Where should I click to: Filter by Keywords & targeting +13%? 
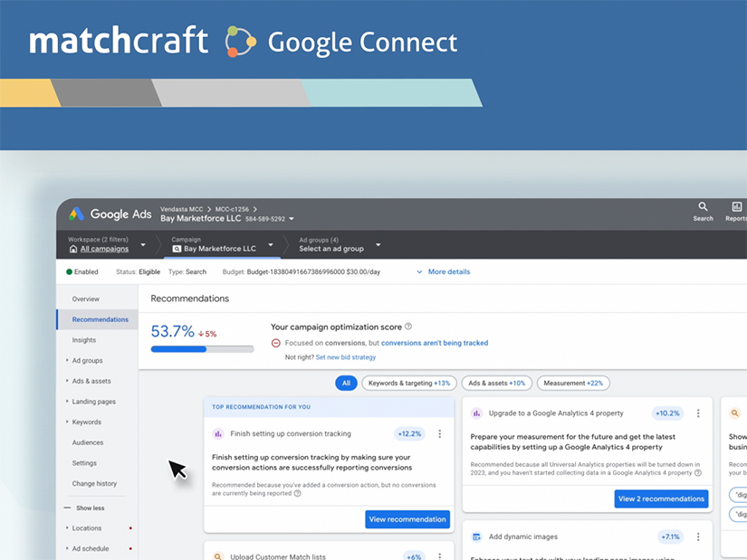pyautogui.click(x=409, y=383)
